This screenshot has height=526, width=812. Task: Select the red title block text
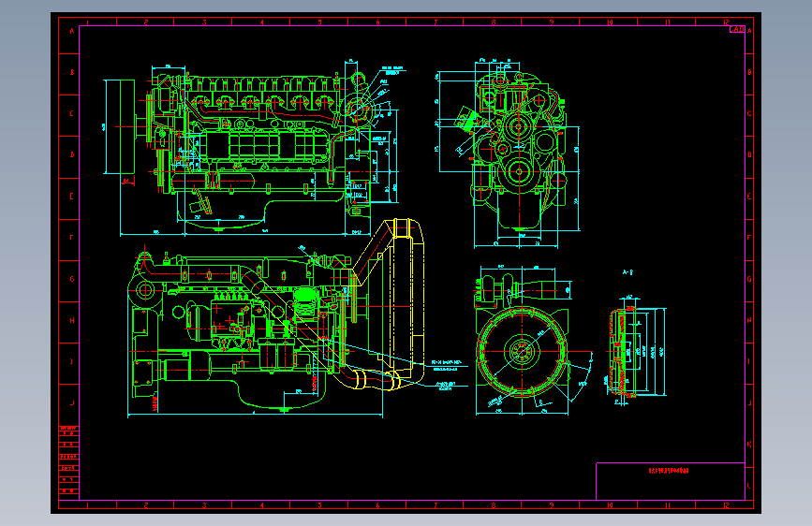669,471
